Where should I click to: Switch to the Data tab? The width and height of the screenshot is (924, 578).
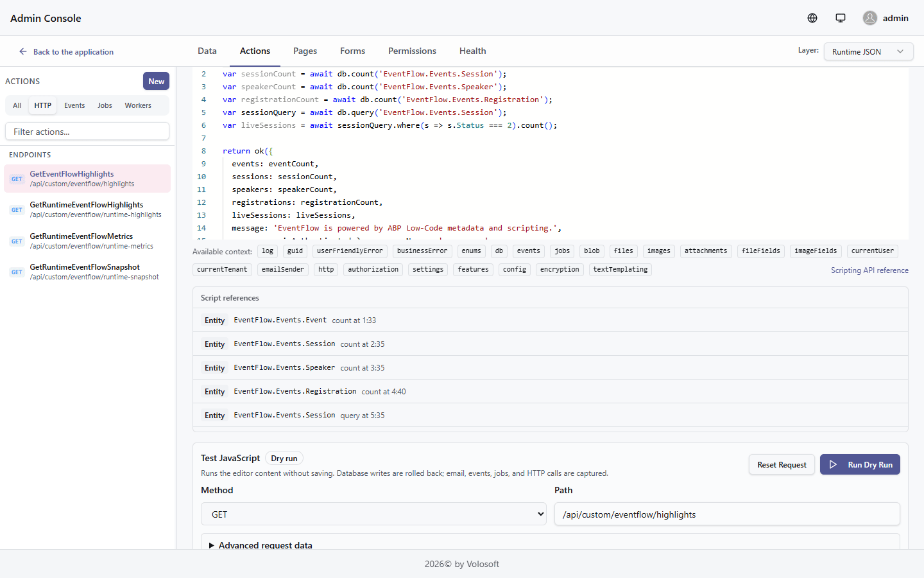pos(207,51)
